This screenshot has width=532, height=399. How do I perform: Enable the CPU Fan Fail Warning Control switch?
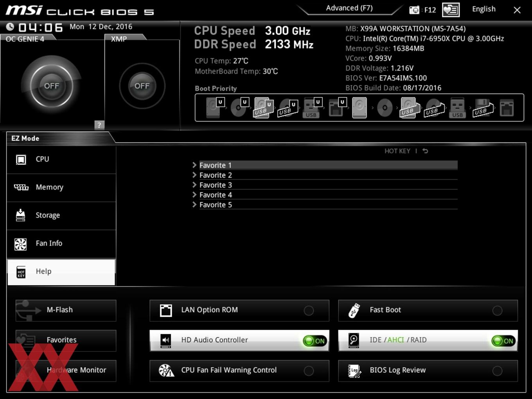click(309, 371)
